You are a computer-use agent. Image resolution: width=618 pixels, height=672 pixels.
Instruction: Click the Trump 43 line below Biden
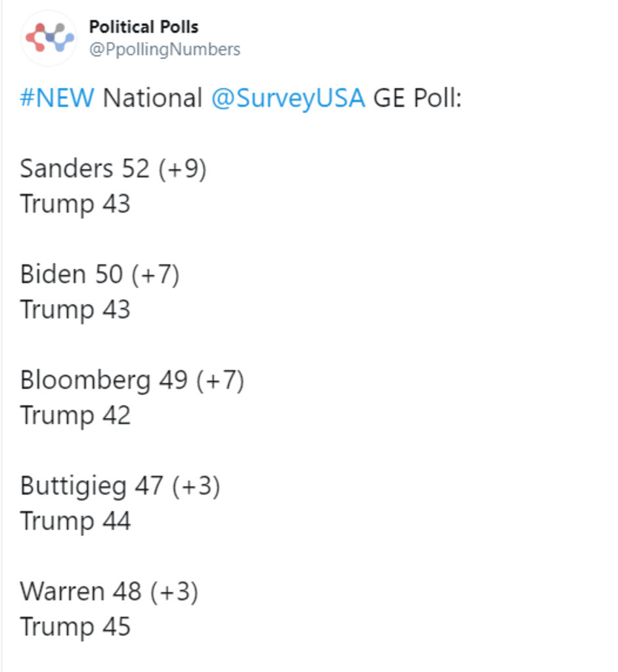tap(75, 310)
